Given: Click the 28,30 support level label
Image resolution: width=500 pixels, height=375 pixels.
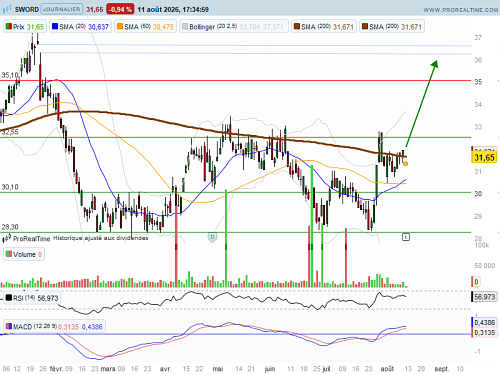Looking at the screenshot, I should click(10, 227).
